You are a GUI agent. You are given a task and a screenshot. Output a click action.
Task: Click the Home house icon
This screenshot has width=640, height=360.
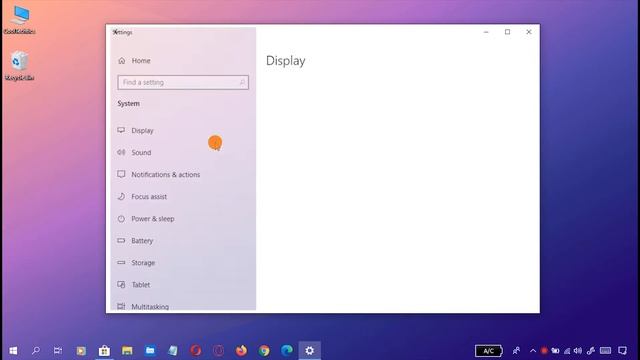(x=122, y=60)
